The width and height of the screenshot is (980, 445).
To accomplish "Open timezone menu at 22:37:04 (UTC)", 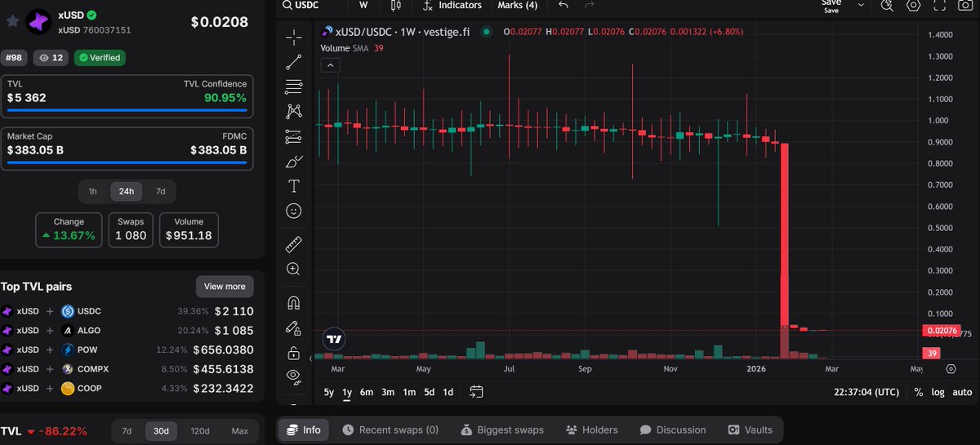I will [866, 392].
